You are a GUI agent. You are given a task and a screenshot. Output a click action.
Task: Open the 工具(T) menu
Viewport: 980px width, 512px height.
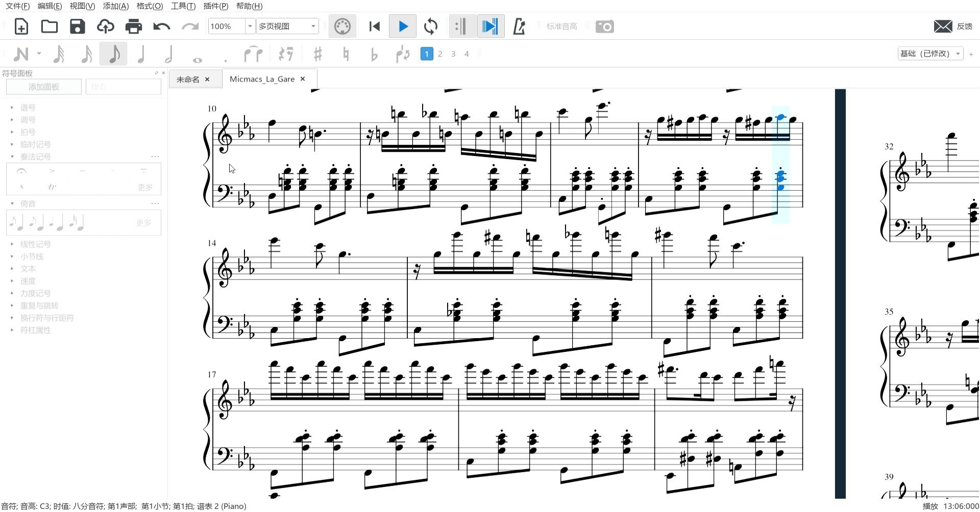183,6
